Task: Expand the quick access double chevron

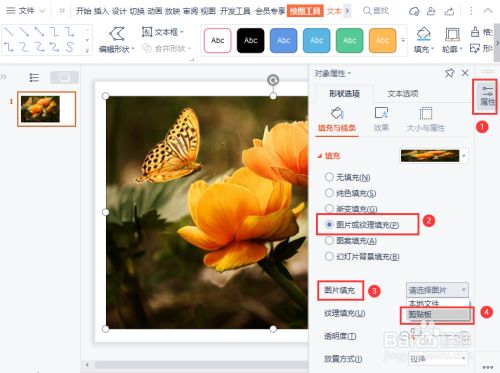Action: click(x=62, y=11)
